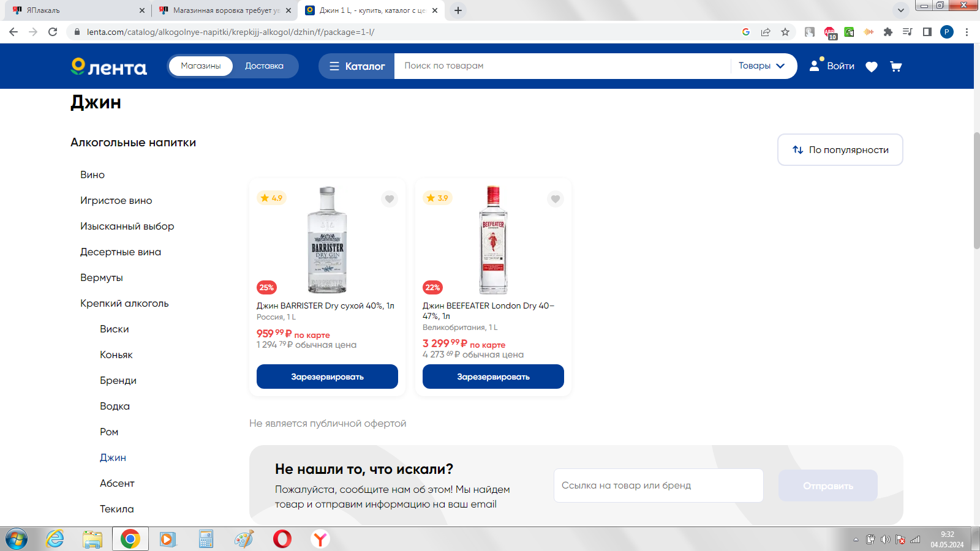
Task: Open the Каталог menu
Action: [357, 66]
